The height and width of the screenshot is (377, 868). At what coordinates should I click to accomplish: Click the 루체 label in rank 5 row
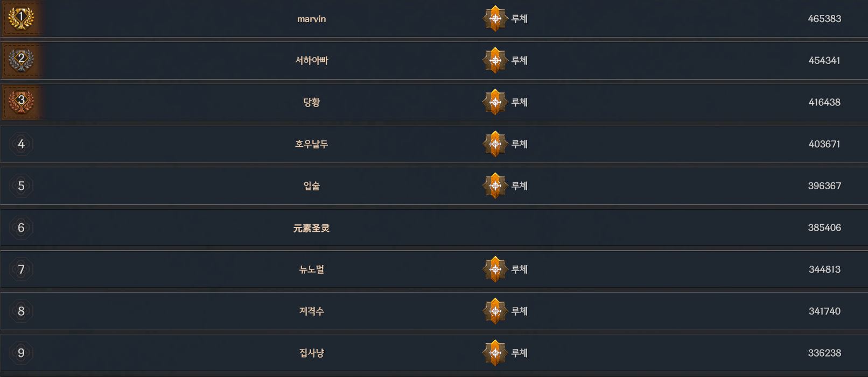[x=519, y=186]
